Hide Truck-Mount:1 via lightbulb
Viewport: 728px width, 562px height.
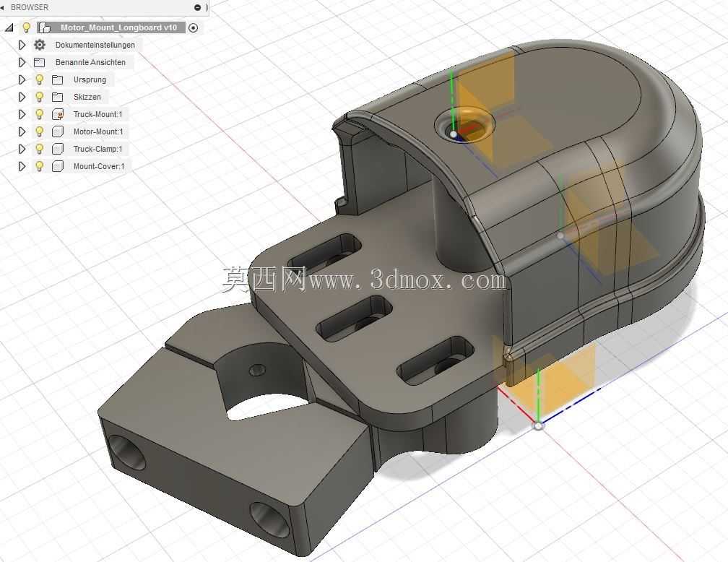pyautogui.click(x=40, y=114)
